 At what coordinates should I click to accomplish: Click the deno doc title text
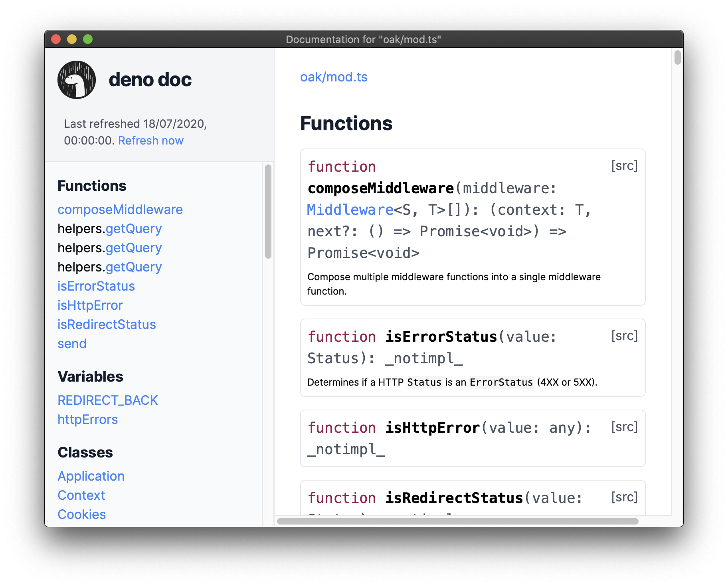(150, 79)
